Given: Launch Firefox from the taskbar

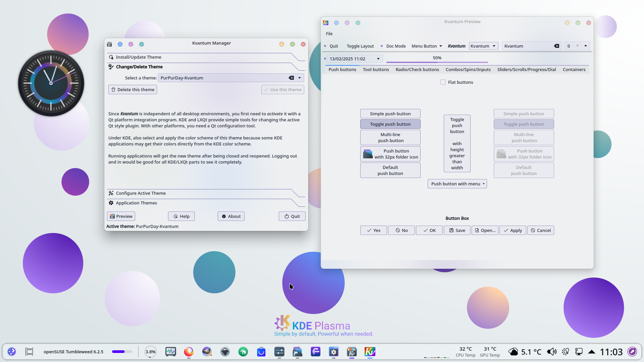Looking at the screenshot, I should [x=189, y=352].
